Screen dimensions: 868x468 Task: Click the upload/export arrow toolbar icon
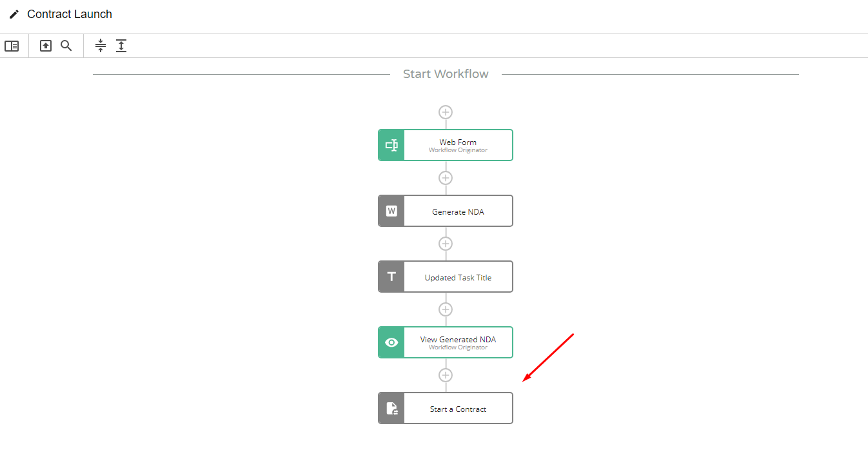46,46
